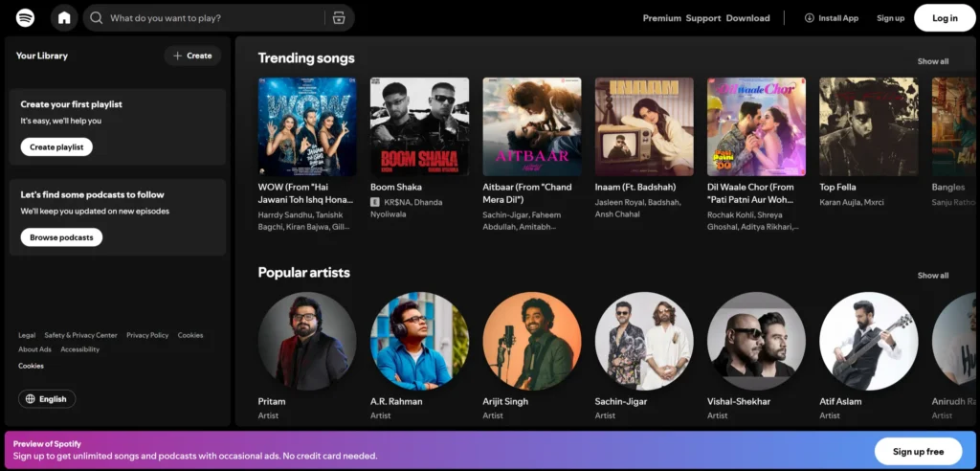Screen dimensions: 980x471
Task: Click Install App text
Action: [838, 18]
